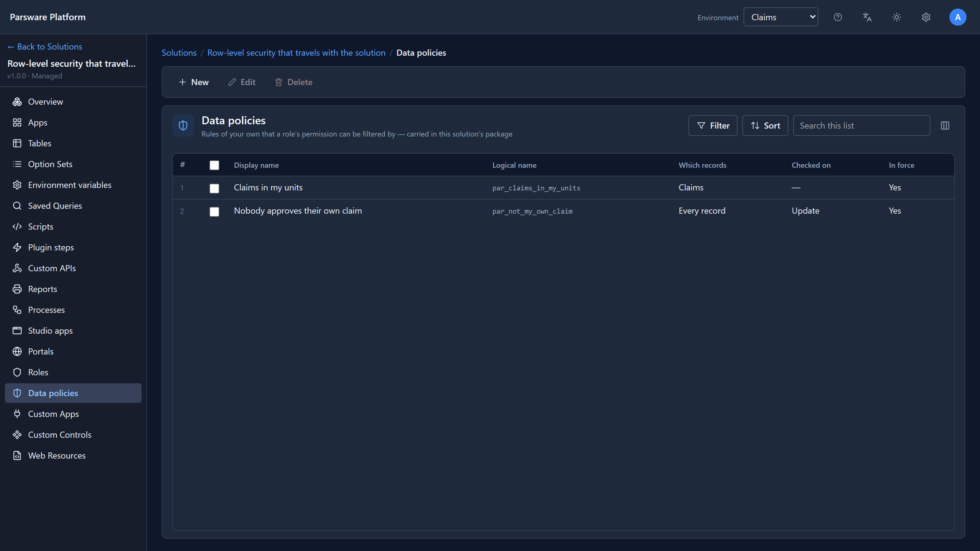The image size is (980, 551).
Task: Click the Studio apps window icon
Action: [x=17, y=331]
